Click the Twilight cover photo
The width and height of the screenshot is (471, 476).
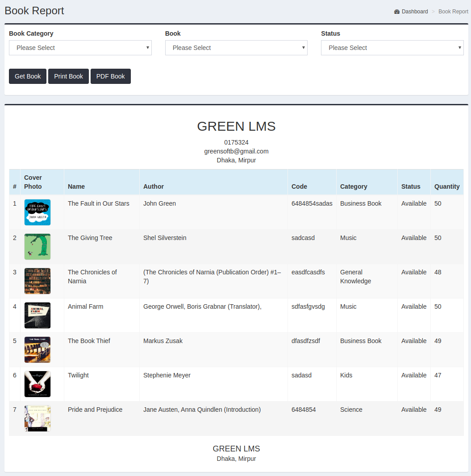(37, 384)
